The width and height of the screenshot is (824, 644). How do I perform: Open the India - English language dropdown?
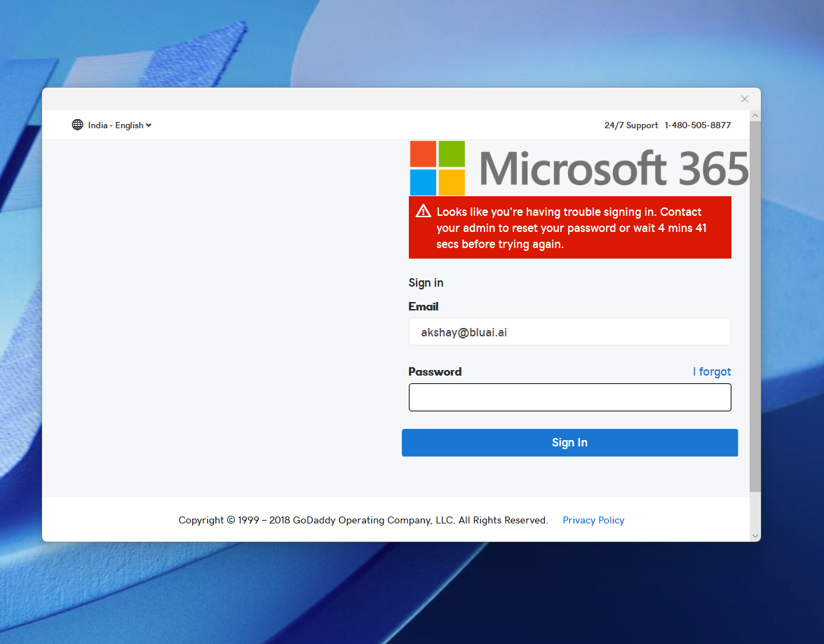120,125
